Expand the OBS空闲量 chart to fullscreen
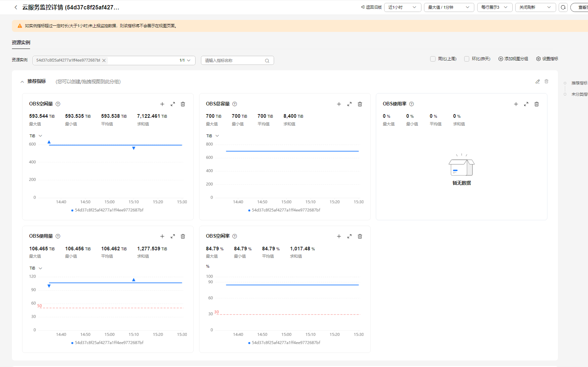The height and width of the screenshot is (367, 588). [x=173, y=104]
